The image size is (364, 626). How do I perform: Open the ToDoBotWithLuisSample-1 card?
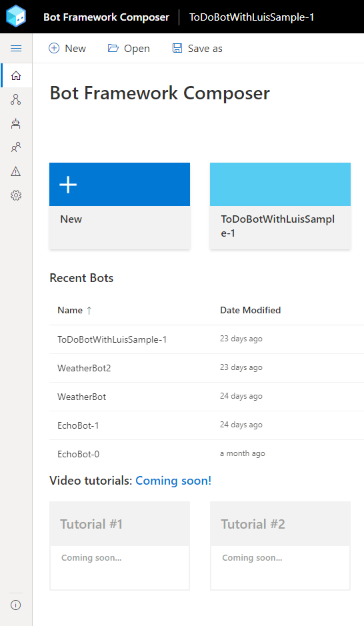tap(280, 206)
